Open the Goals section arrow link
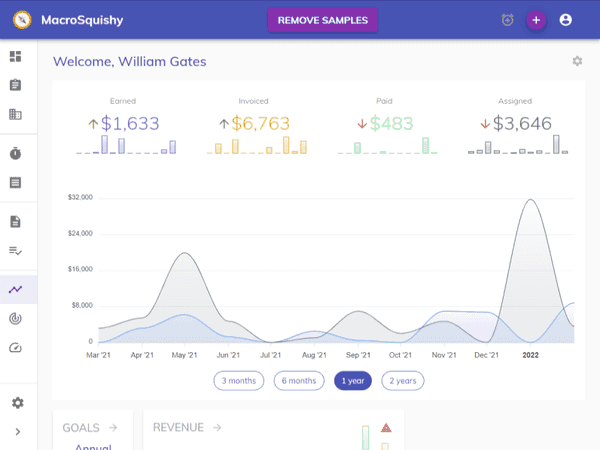The image size is (600, 450). [113, 428]
